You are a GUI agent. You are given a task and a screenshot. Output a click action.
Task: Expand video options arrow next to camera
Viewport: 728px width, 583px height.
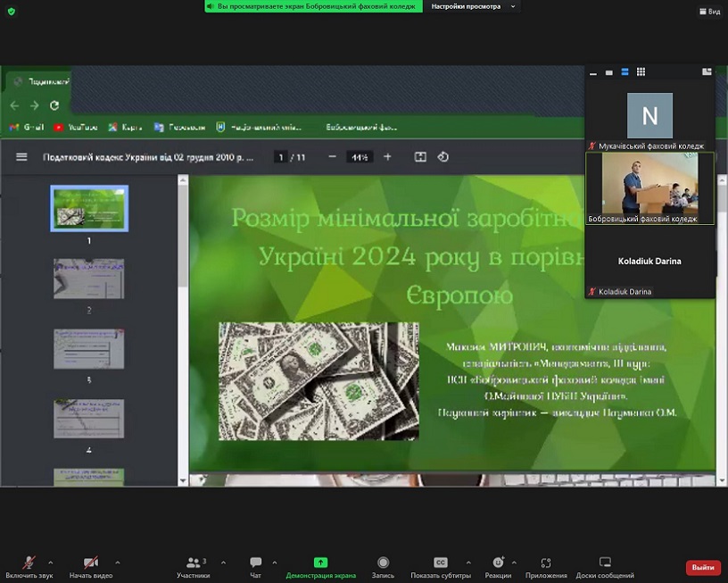click(118, 562)
